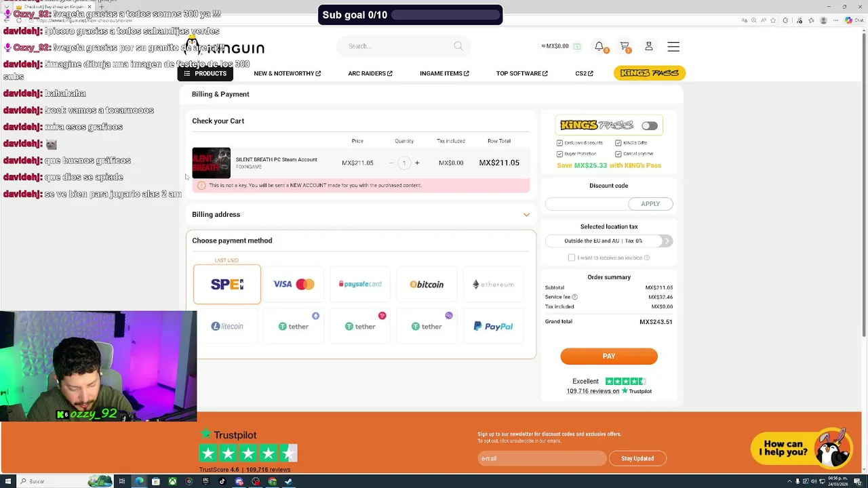The image size is (868, 488).
Task: Open Steam from the taskbar
Action: [x=288, y=481]
